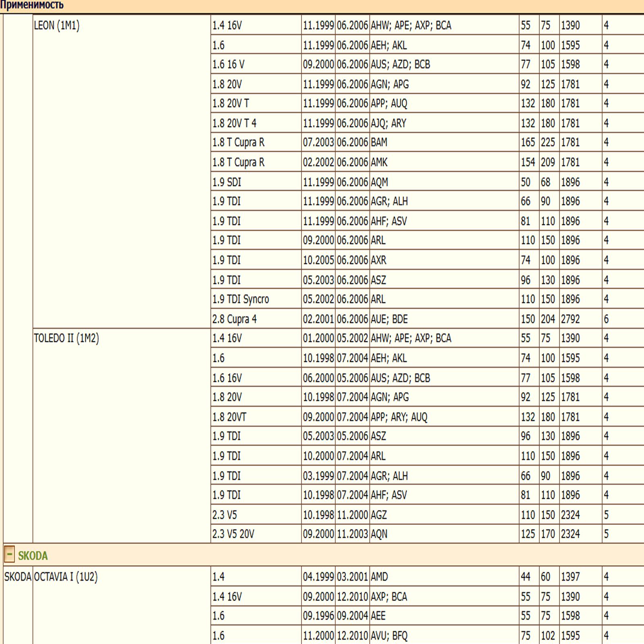Click the SKODA make cell beside OCTAVIA
Screen dimensions: 644x644
tap(18, 606)
